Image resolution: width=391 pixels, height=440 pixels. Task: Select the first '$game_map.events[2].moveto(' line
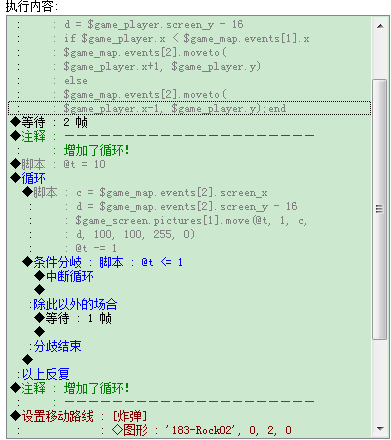click(145, 53)
